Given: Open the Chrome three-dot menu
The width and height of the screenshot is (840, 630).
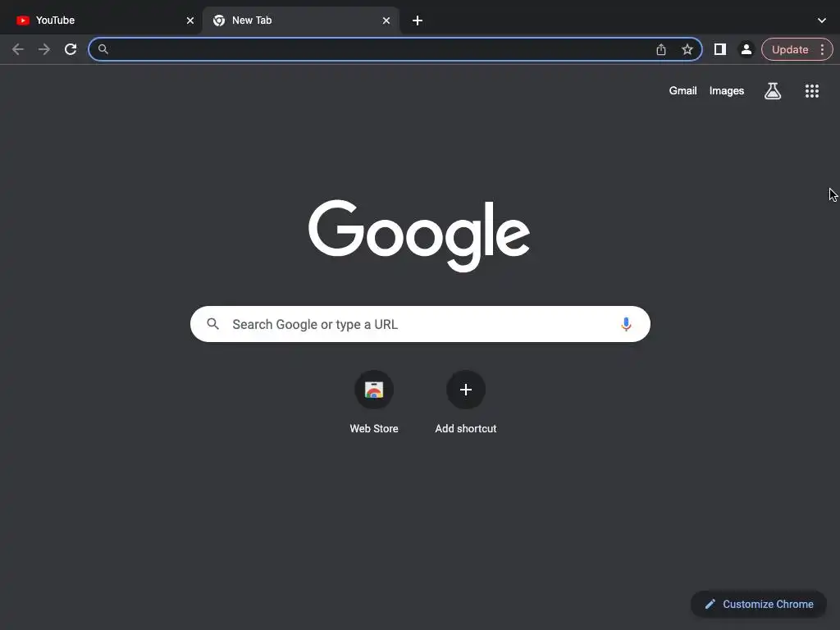Looking at the screenshot, I should [x=822, y=49].
